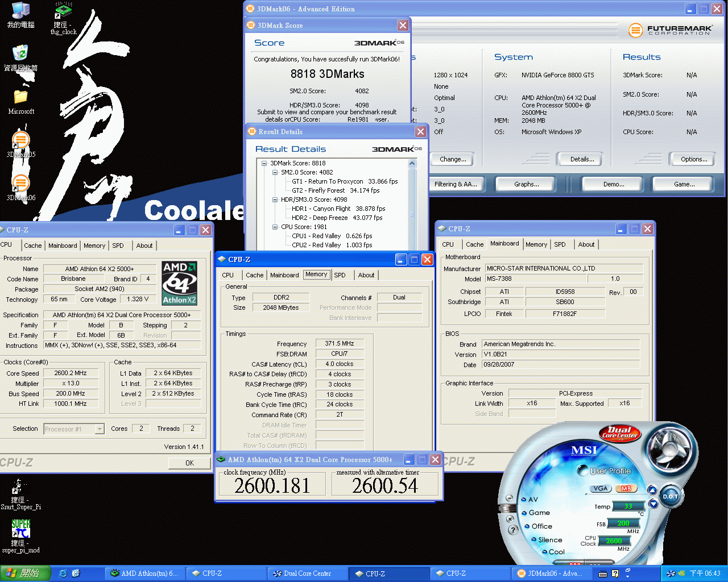This screenshot has height=582, width=728.
Task: Collapse the CPU Score: 1981 node
Action: click(275, 227)
